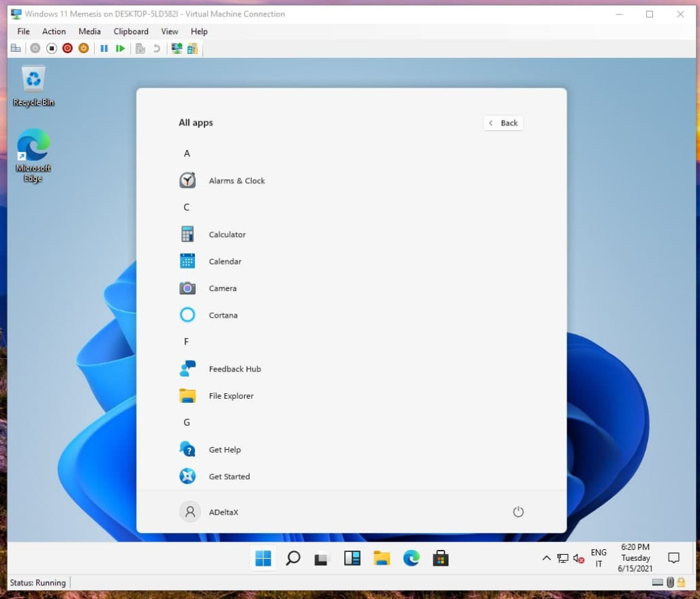Click the Share toolbar icon

pos(192,48)
